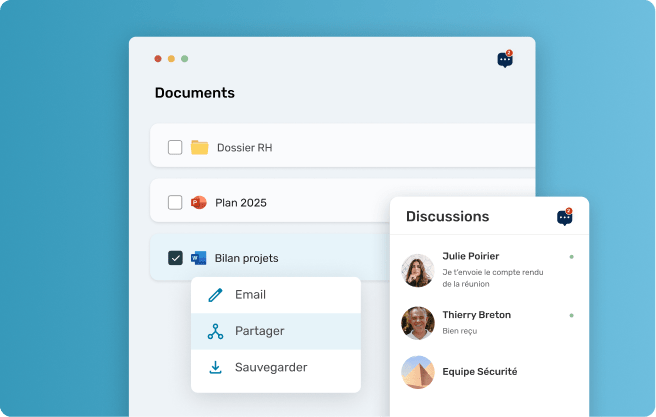The image size is (656, 417).
Task: Click the Partager share icon
Action: (x=215, y=331)
